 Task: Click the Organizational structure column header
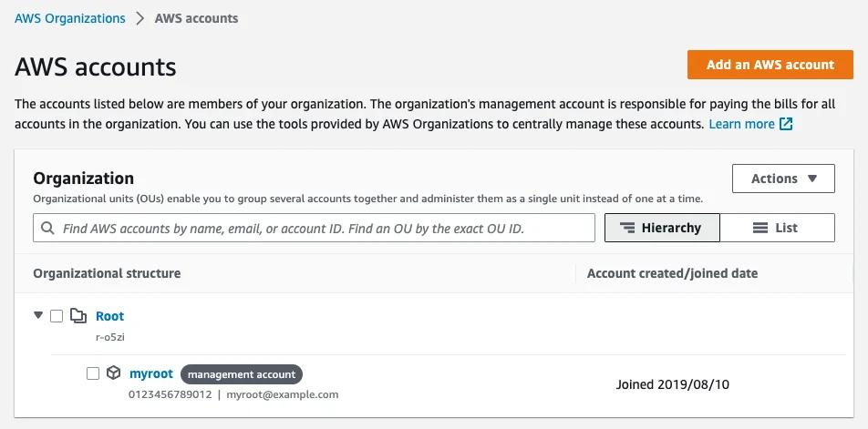(107, 273)
